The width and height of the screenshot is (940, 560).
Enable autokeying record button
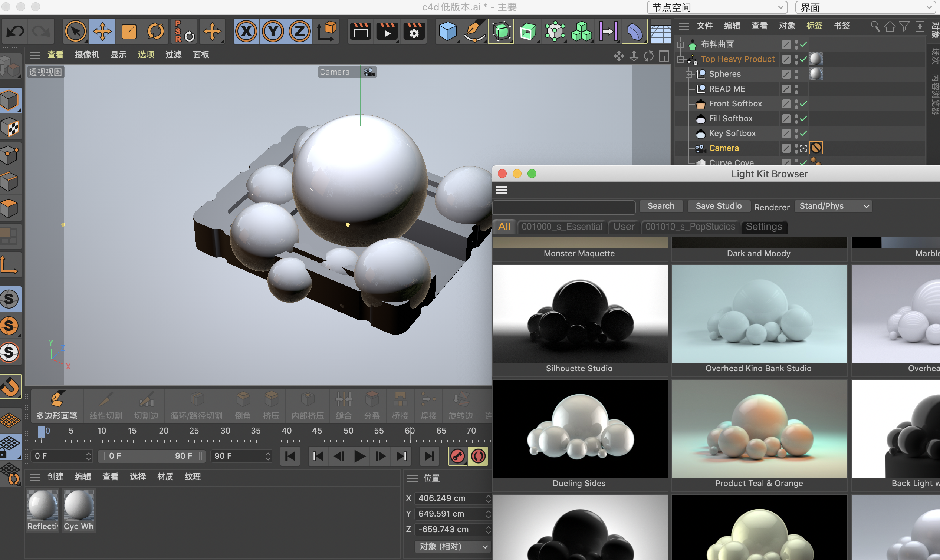tap(478, 456)
